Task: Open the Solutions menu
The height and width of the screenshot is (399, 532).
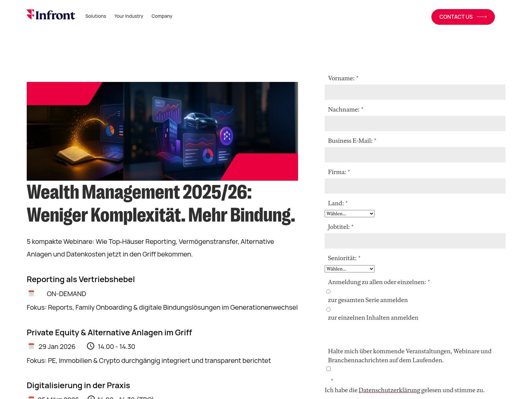Action: (95, 16)
